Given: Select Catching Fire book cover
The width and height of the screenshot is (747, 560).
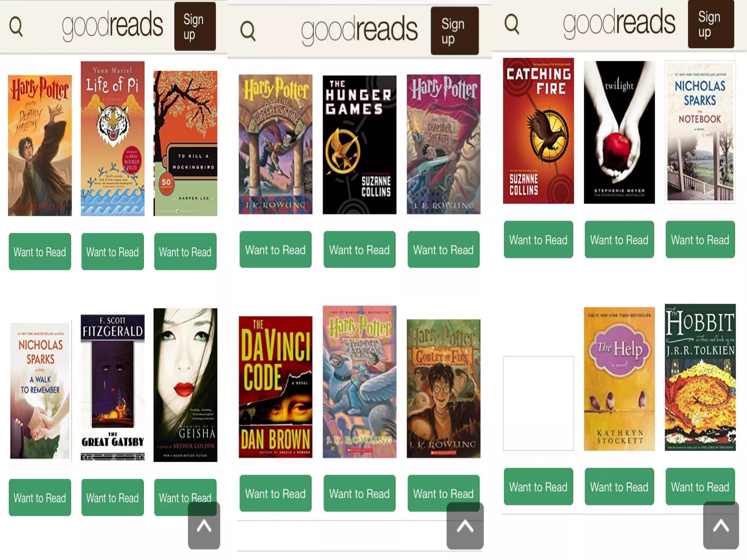Looking at the screenshot, I should 538,131.
